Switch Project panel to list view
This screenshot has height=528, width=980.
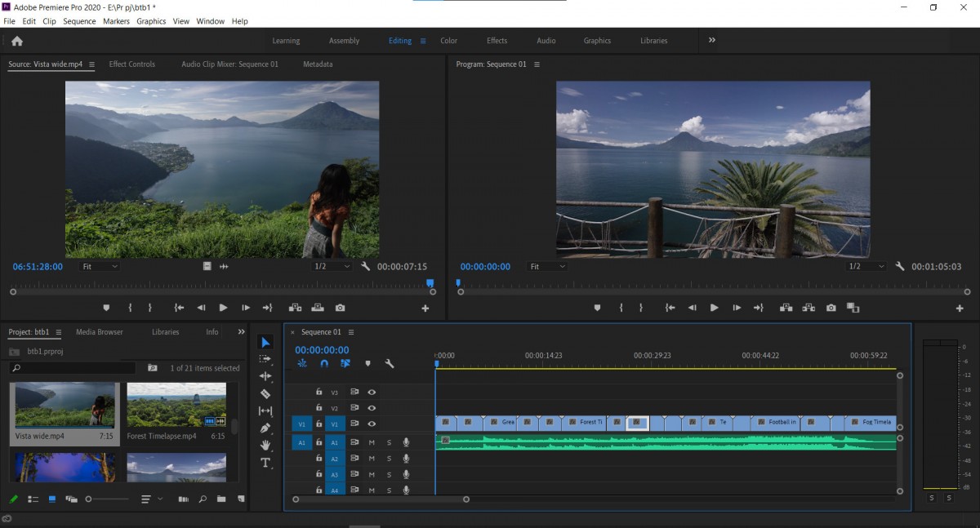click(x=33, y=499)
